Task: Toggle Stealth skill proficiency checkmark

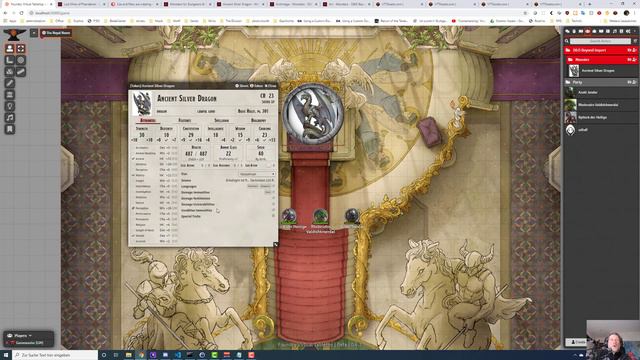Action: (x=133, y=236)
